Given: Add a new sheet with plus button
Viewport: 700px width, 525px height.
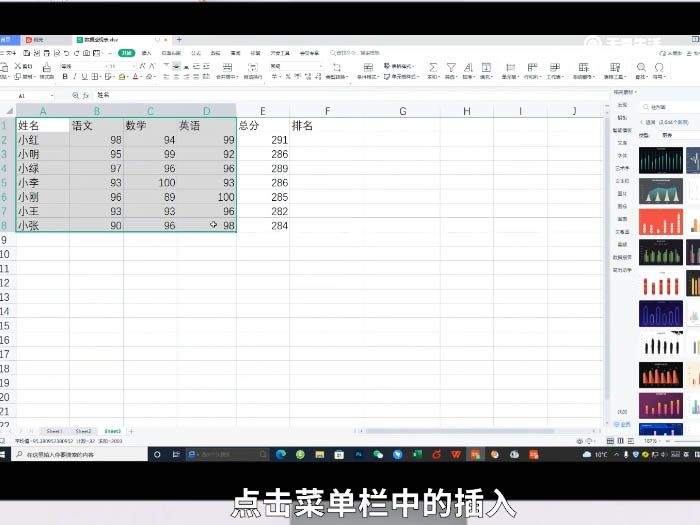Looking at the screenshot, I should [131, 431].
